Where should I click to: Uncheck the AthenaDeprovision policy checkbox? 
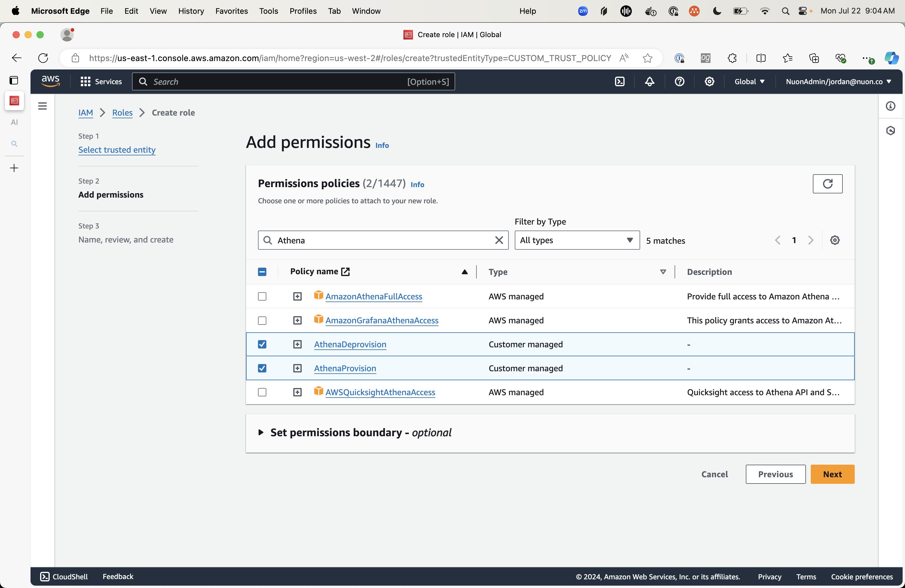[x=262, y=344]
